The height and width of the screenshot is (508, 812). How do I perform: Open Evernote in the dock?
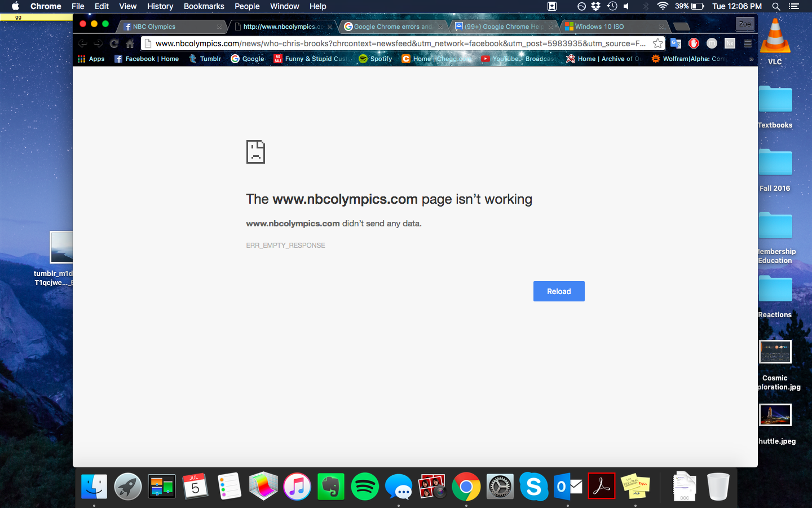331,486
